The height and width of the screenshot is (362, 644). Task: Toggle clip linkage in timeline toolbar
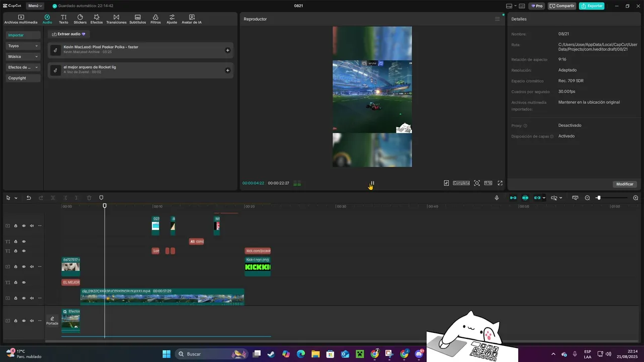tap(537, 198)
